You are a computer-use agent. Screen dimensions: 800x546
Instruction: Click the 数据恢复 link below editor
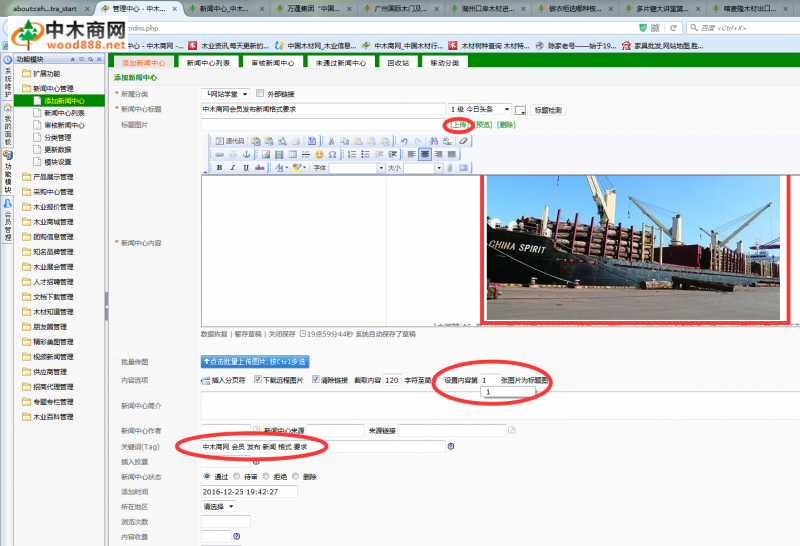(x=214, y=334)
